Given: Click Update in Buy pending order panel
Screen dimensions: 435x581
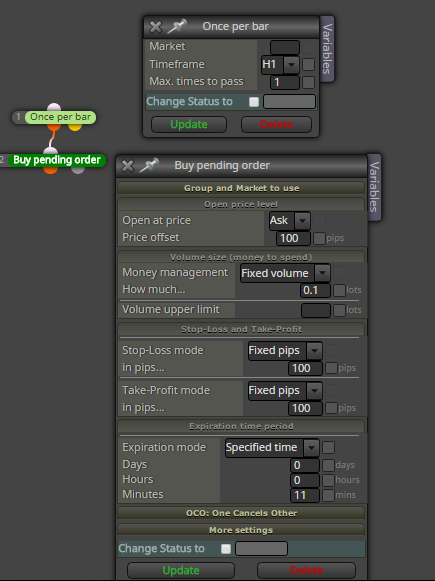Looking at the screenshot, I should point(181,570).
